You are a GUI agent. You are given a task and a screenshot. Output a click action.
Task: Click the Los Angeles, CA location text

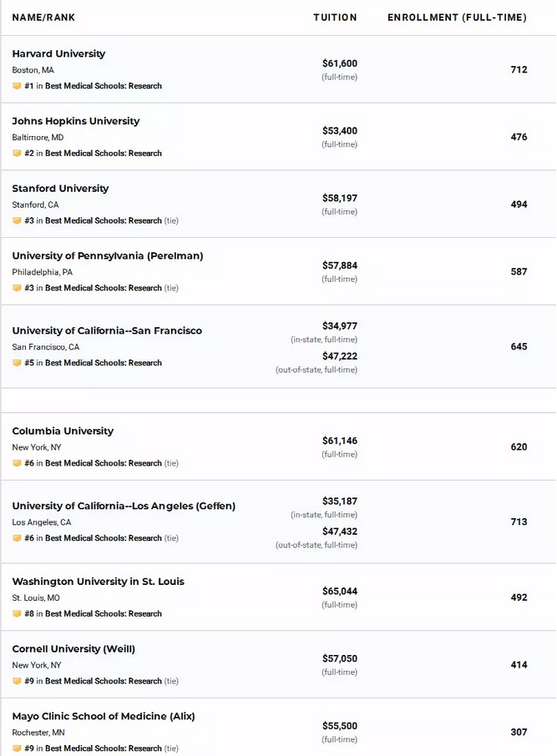click(x=42, y=522)
